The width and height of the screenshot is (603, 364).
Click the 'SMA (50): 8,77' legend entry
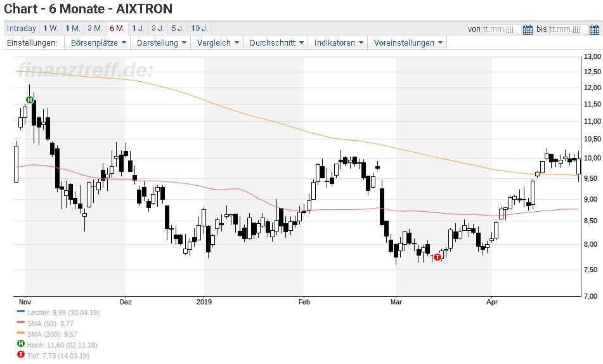pos(50,323)
